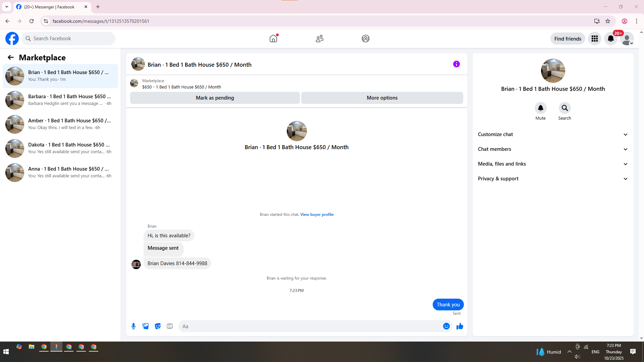
Task: Mute this conversation with the bell
Action: 540,108
